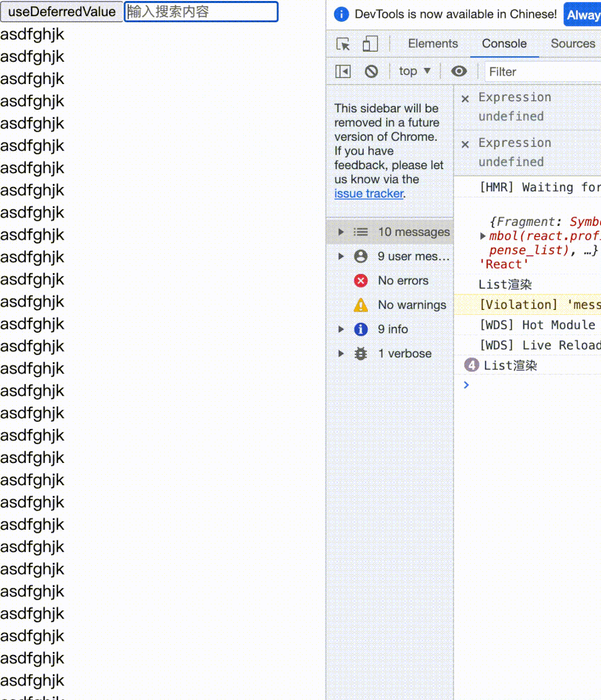Click the user messages person icon
The height and width of the screenshot is (700, 601).
click(361, 256)
